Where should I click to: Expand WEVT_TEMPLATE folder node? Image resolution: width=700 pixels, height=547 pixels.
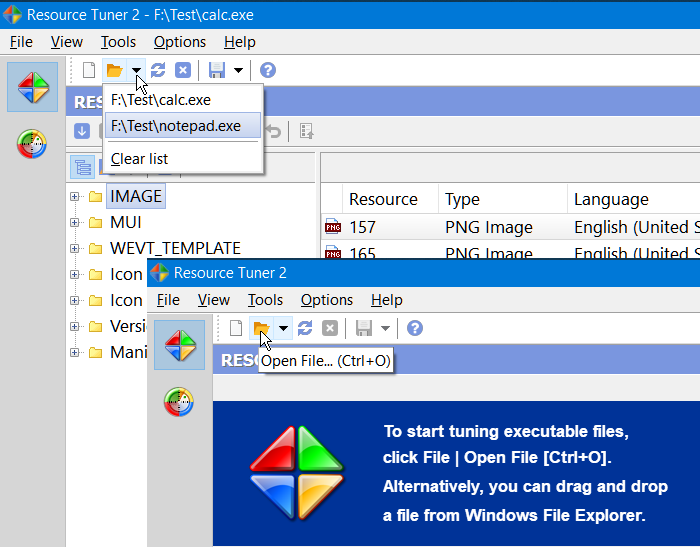(75, 248)
